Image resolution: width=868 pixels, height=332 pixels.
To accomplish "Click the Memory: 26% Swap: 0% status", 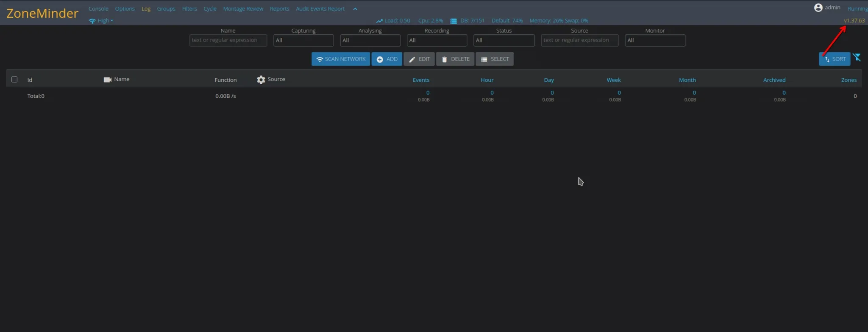I will pos(559,20).
